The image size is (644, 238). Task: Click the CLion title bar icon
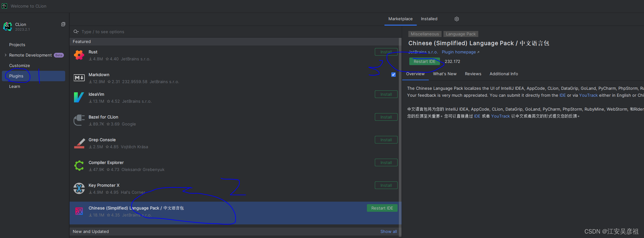click(x=4, y=6)
